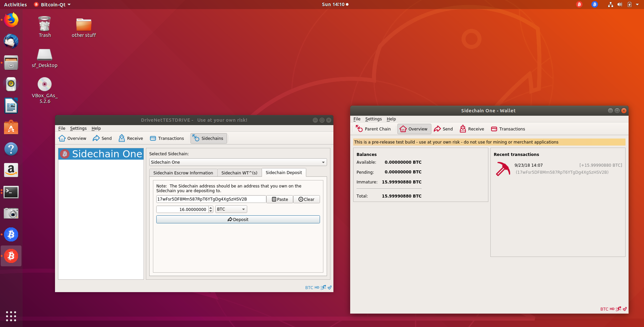Open Ubuntu Software from the dock

click(11, 127)
